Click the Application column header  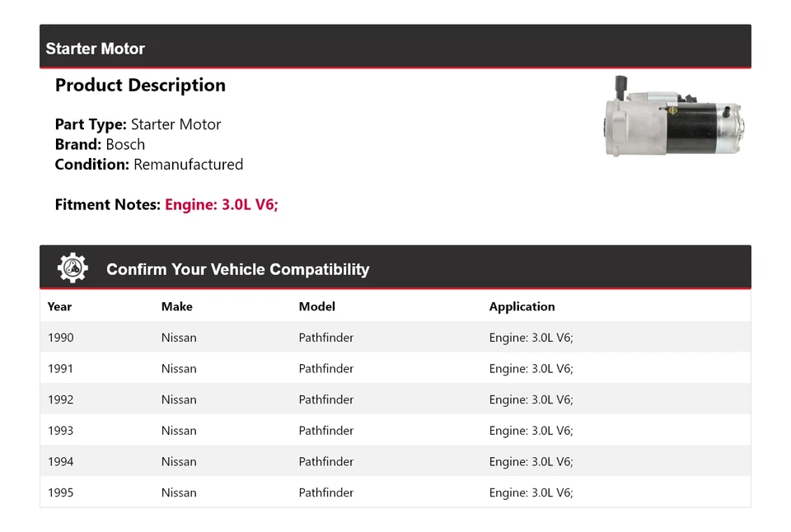tap(522, 306)
